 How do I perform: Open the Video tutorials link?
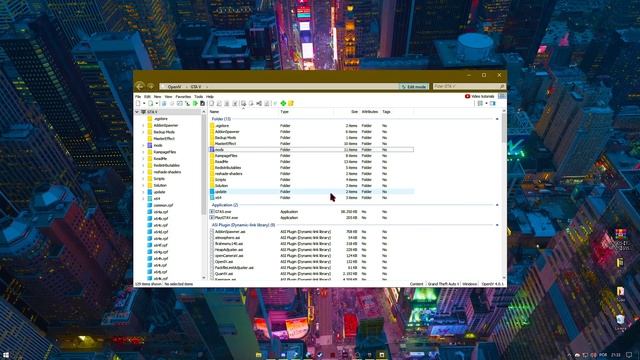coord(480,96)
